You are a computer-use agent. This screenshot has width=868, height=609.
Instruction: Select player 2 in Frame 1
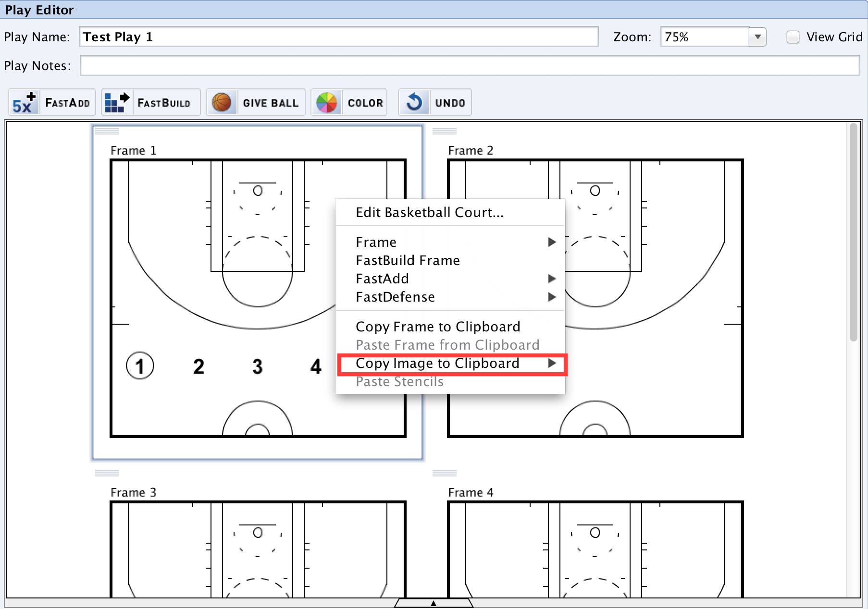198,366
